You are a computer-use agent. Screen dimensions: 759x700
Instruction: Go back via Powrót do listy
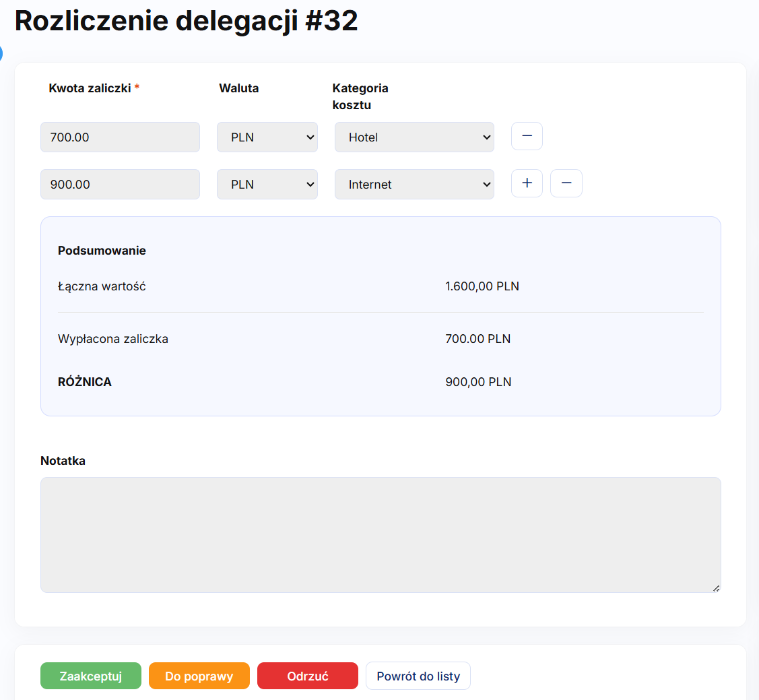click(418, 676)
